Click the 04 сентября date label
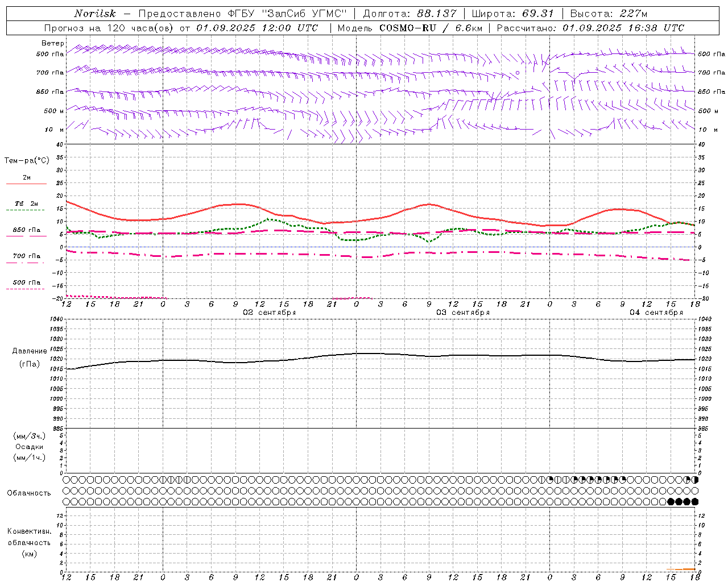The width and height of the screenshot is (728, 582). (656, 313)
